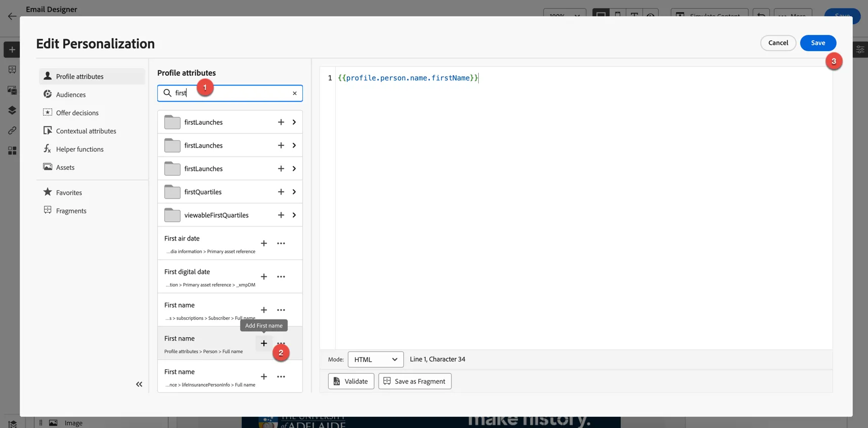The height and width of the screenshot is (428, 868).
Task: Select the First digital date text
Action: (x=187, y=272)
